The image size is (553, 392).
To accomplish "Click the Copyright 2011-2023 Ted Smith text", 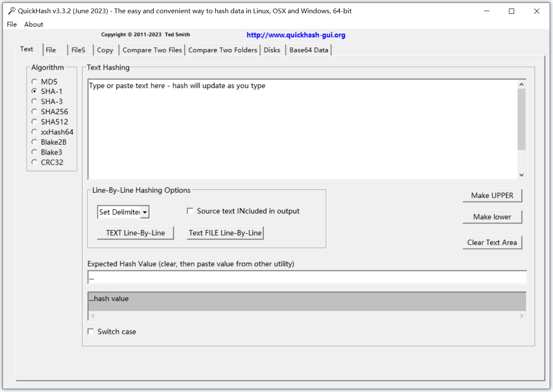I will 146,35.
